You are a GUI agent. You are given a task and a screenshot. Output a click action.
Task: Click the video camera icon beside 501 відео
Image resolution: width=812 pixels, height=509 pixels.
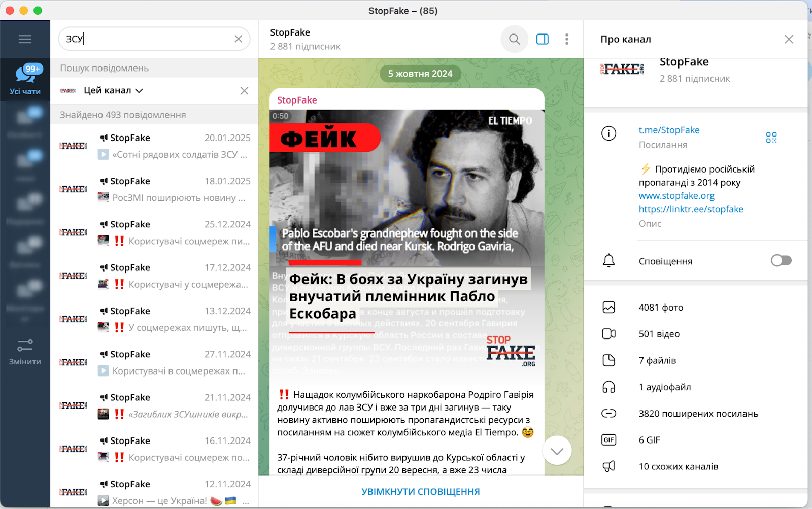608,334
